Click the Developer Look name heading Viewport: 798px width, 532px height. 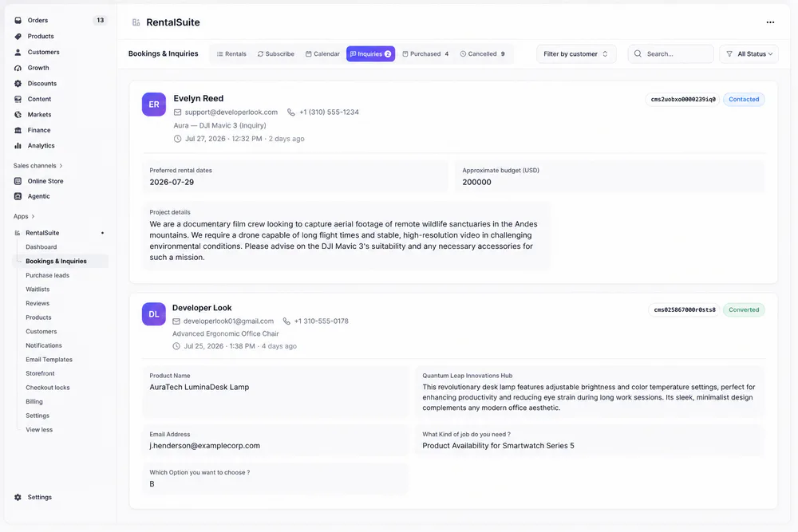click(x=202, y=308)
